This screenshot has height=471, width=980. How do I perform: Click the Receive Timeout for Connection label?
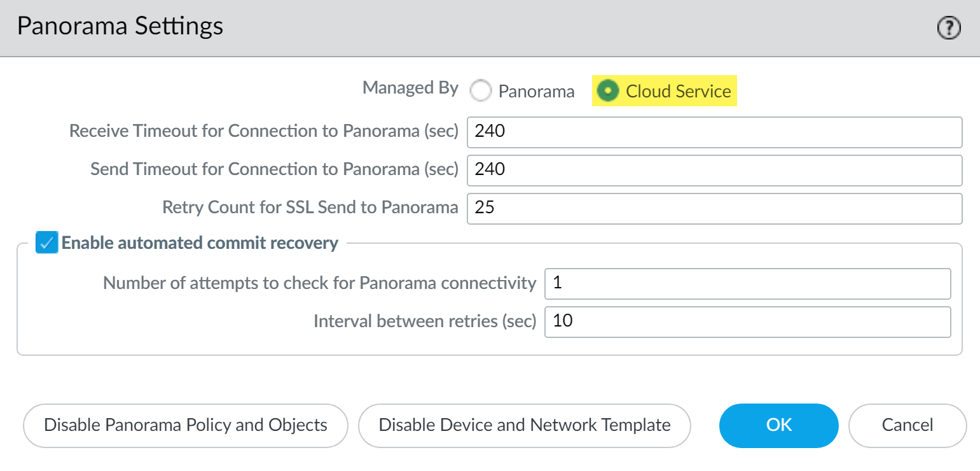coord(263,131)
